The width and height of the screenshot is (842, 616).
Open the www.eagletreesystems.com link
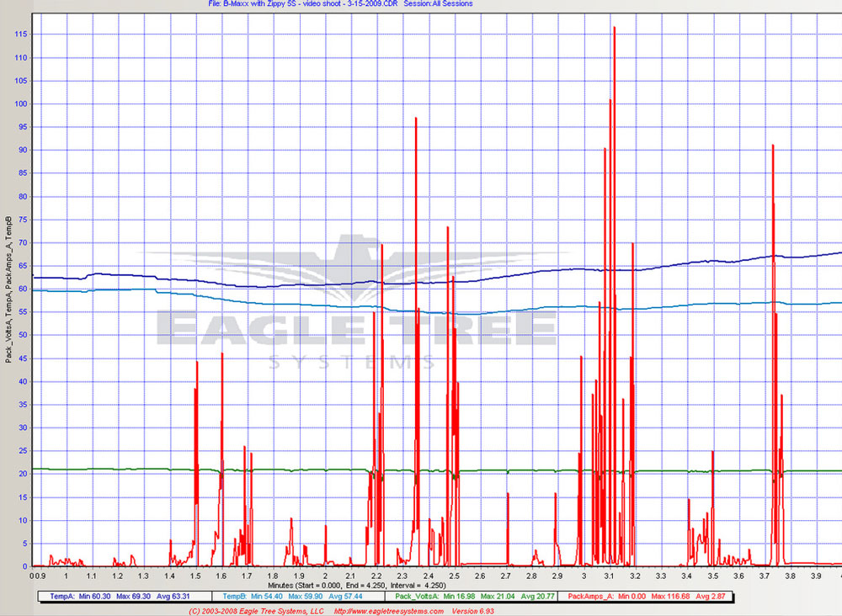coord(389,611)
